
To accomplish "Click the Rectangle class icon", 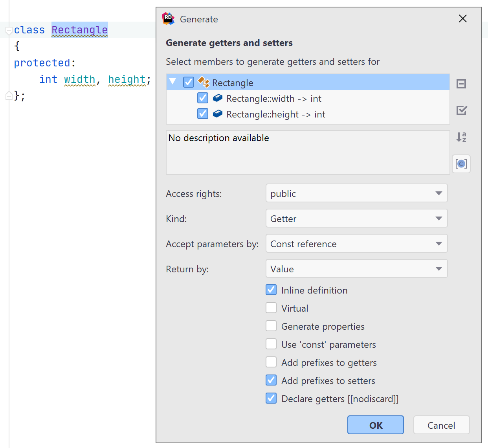I will (204, 83).
